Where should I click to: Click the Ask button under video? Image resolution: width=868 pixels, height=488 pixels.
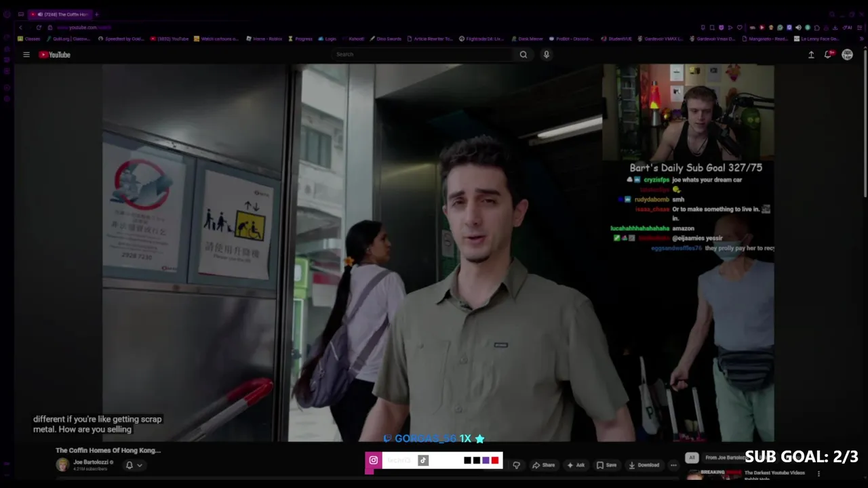tap(576, 465)
